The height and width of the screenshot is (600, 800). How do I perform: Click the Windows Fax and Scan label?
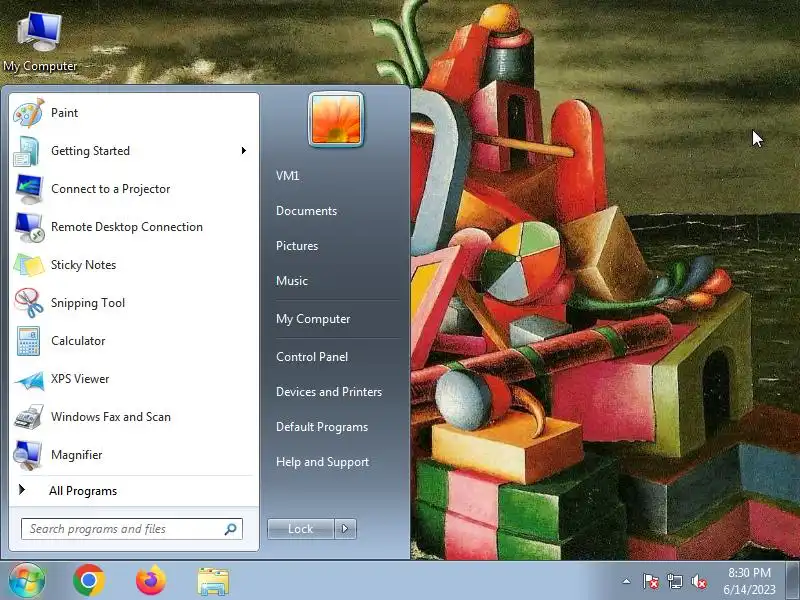point(111,417)
